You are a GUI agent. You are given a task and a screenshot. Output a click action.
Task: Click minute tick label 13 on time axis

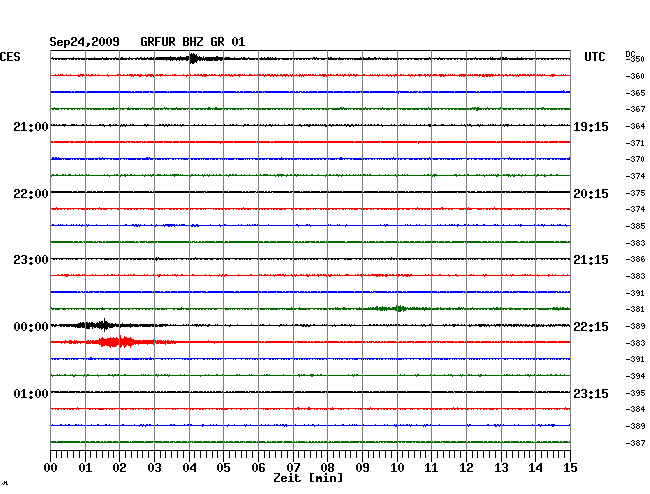501,467
